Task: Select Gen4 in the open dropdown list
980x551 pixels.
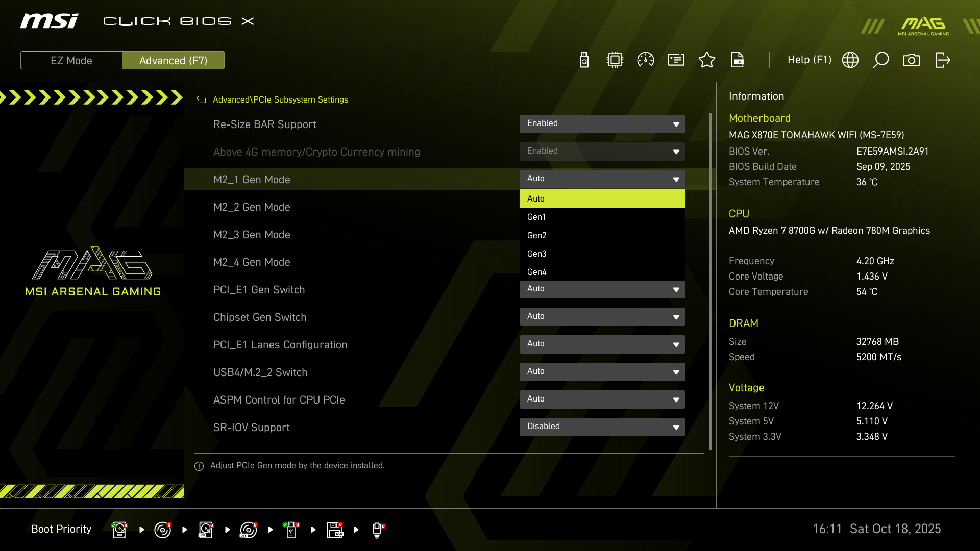Action: (602, 272)
